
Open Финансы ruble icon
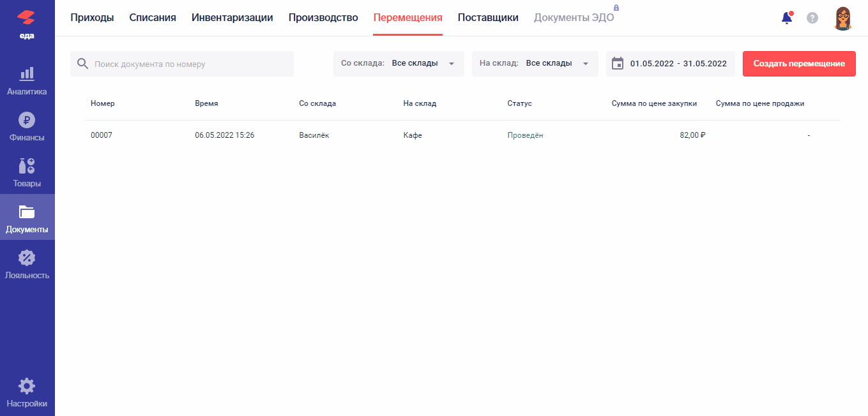point(27,120)
